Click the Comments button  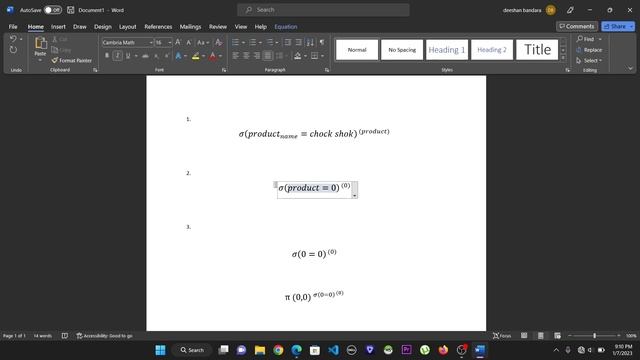577,26
